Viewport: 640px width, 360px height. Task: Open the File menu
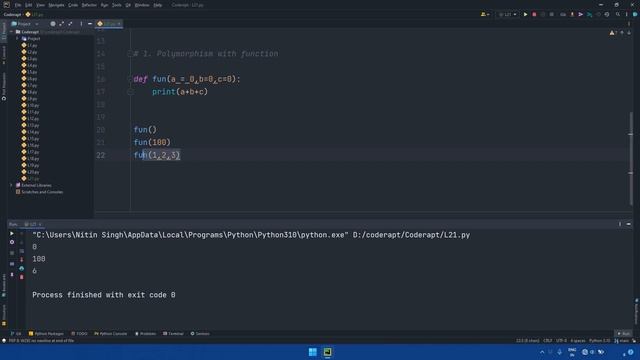18,5
